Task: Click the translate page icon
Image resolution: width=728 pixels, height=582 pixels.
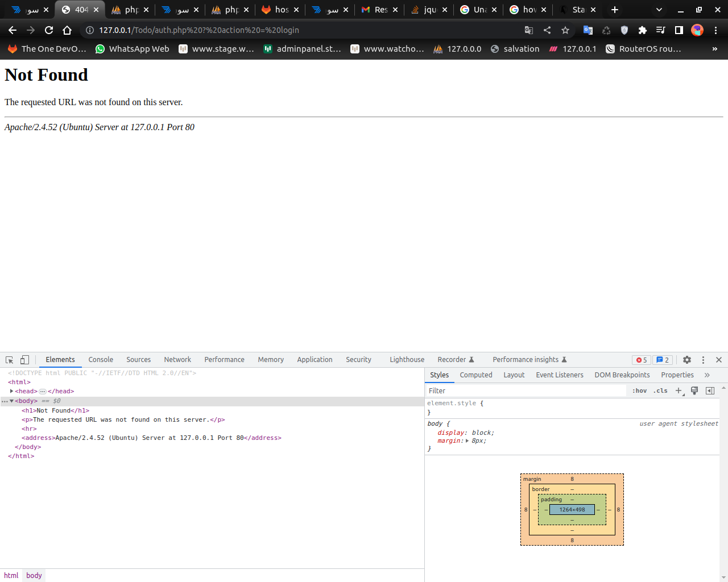Action: [x=529, y=30]
